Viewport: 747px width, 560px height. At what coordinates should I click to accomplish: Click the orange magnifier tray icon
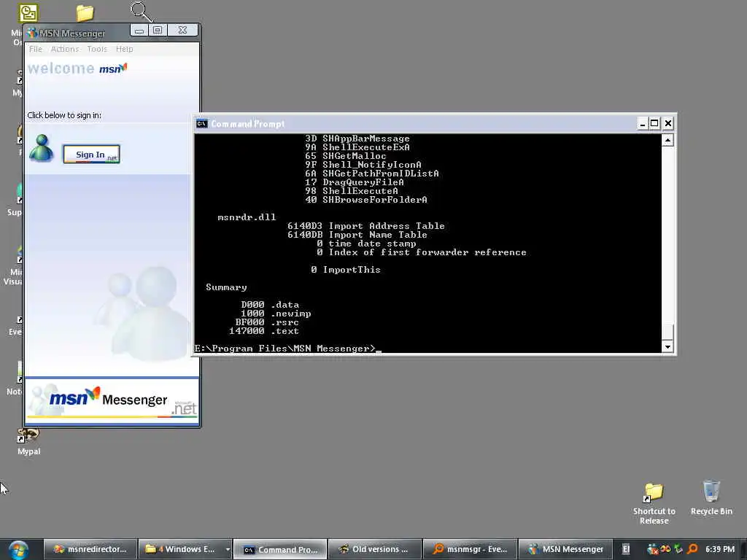point(692,549)
